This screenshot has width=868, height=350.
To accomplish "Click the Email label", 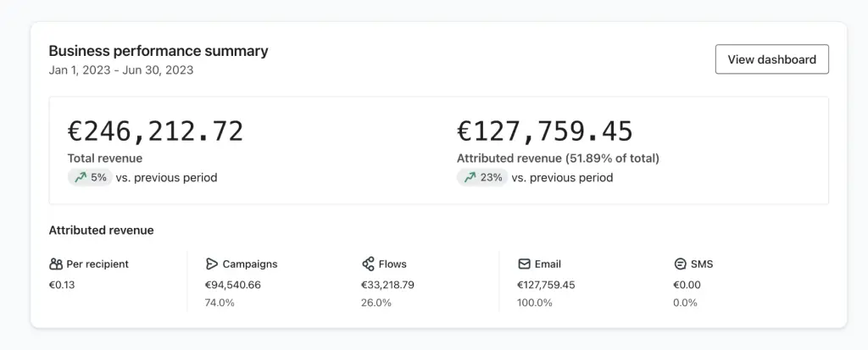I will pos(548,264).
